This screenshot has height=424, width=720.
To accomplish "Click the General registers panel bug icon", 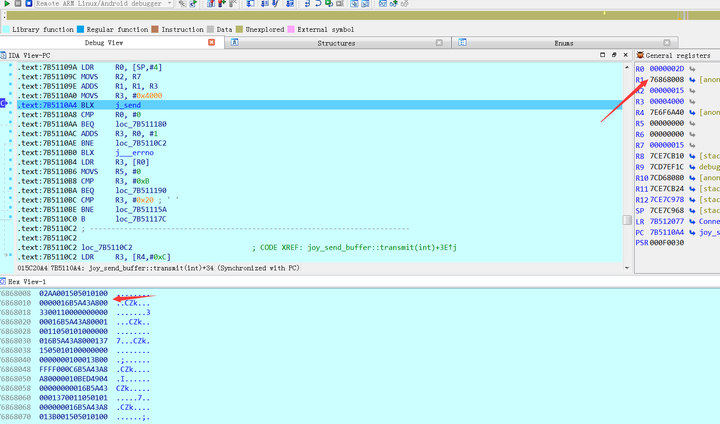I will (x=641, y=55).
